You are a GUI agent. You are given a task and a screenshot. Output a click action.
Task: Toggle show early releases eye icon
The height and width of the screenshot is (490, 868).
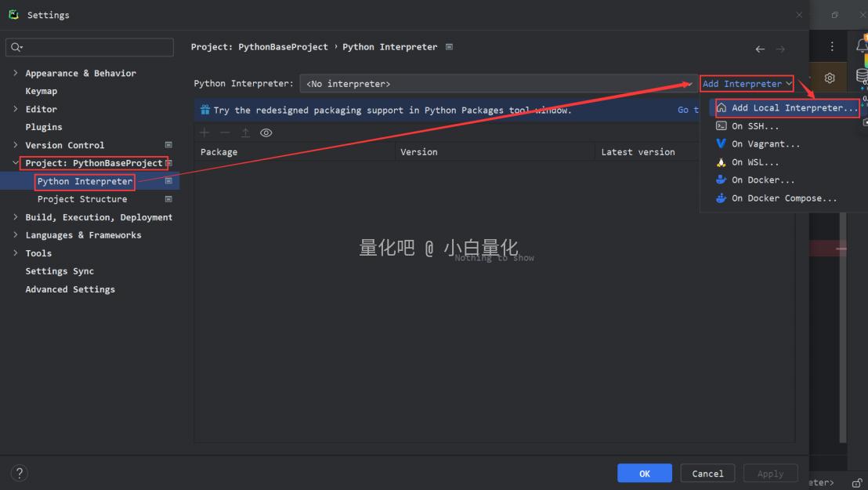coord(266,133)
